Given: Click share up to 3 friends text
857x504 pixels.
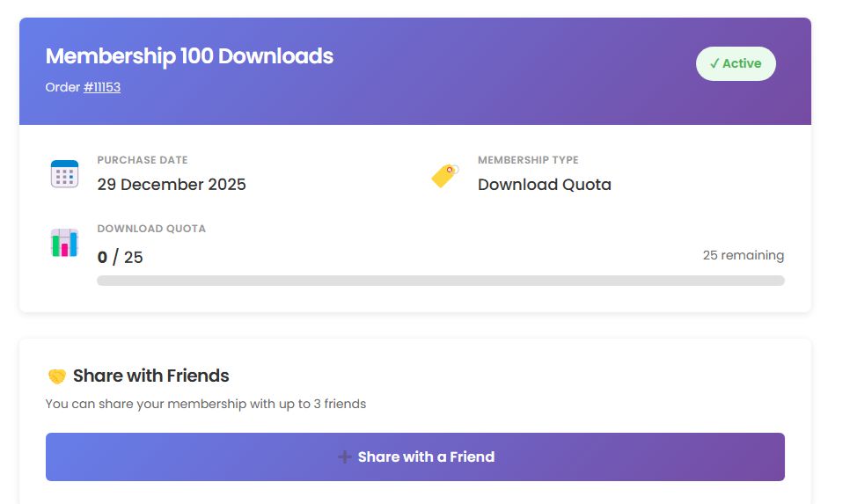Looking at the screenshot, I should pyautogui.click(x=205, y=404).
